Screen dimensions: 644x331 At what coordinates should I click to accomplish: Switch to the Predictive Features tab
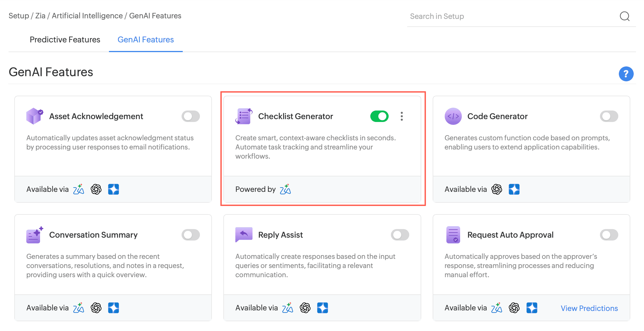click(x=65, y=40)
